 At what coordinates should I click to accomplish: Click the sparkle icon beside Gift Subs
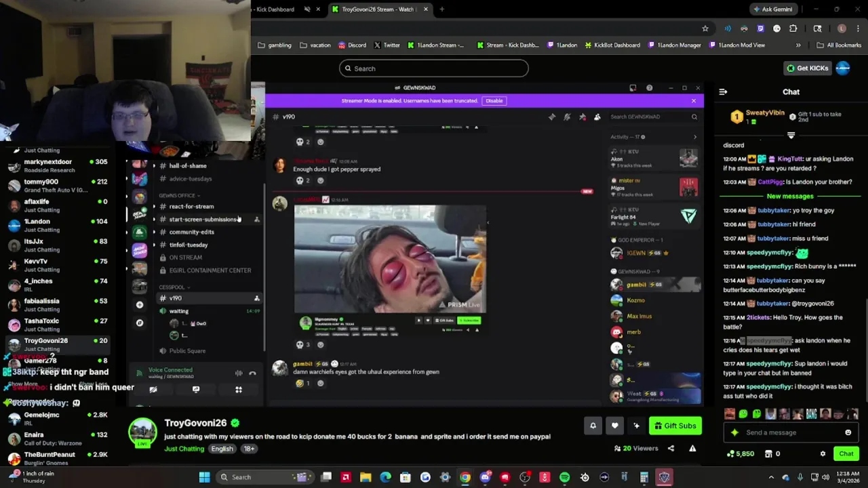click(636, 426)
